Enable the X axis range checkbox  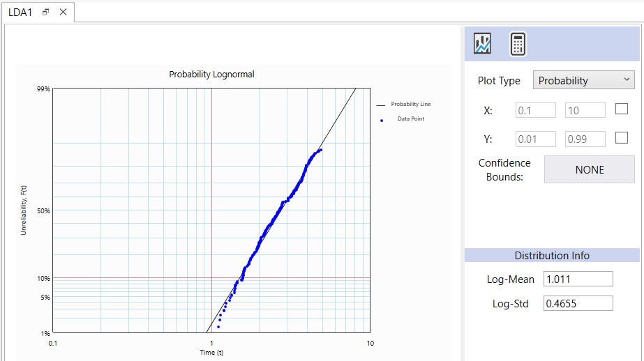[621, 109]
